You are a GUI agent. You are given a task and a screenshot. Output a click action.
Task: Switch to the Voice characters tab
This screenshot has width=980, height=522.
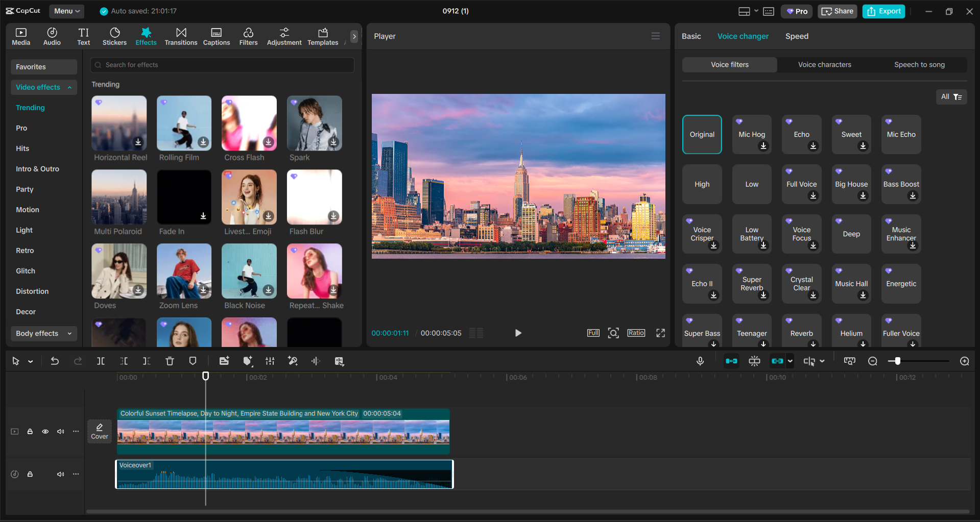(x=824, y=64)
